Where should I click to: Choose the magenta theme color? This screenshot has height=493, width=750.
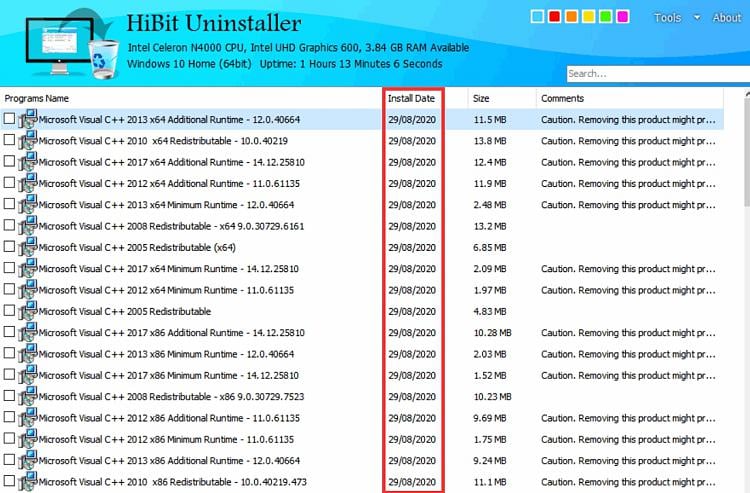pyautogui.click(x=622, y=17)
